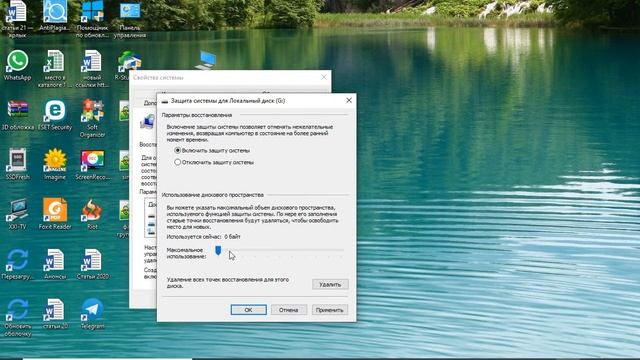
Task: Select the "статьи 20" Word document icon
Action: (55, 314)
